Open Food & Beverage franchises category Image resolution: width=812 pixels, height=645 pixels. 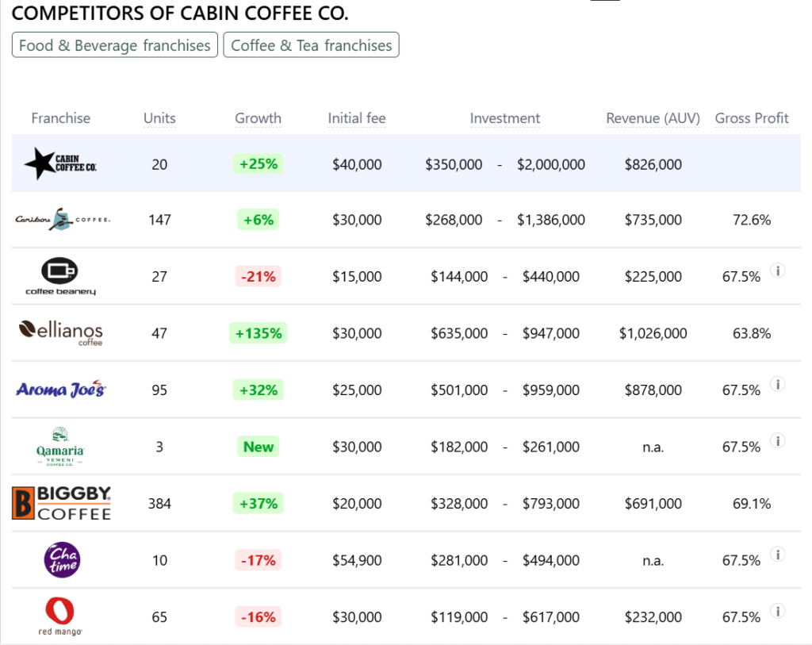coord(115,45)
